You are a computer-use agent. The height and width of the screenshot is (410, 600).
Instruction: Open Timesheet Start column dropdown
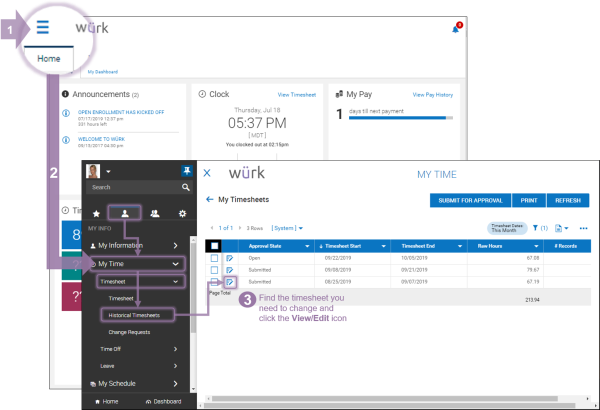click(x=383, y=246)
